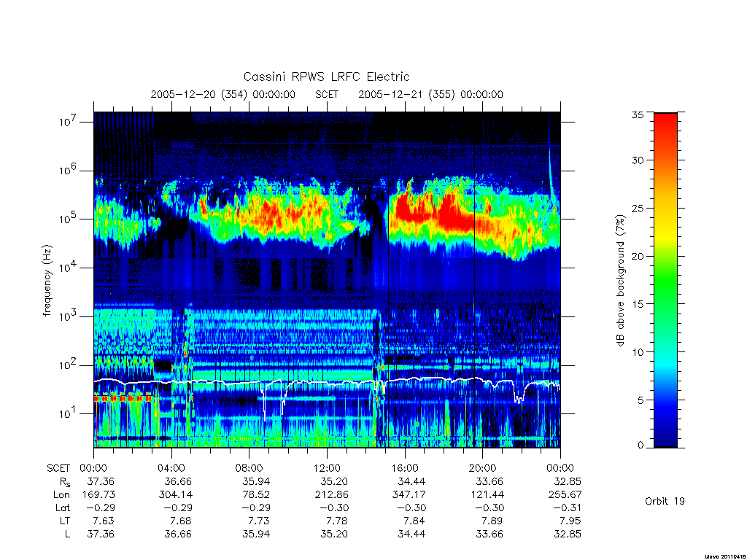Viewport: 747px width, 560px height.
Task: Click the 10^3 frequency tick label
Action: pos(68,316)
